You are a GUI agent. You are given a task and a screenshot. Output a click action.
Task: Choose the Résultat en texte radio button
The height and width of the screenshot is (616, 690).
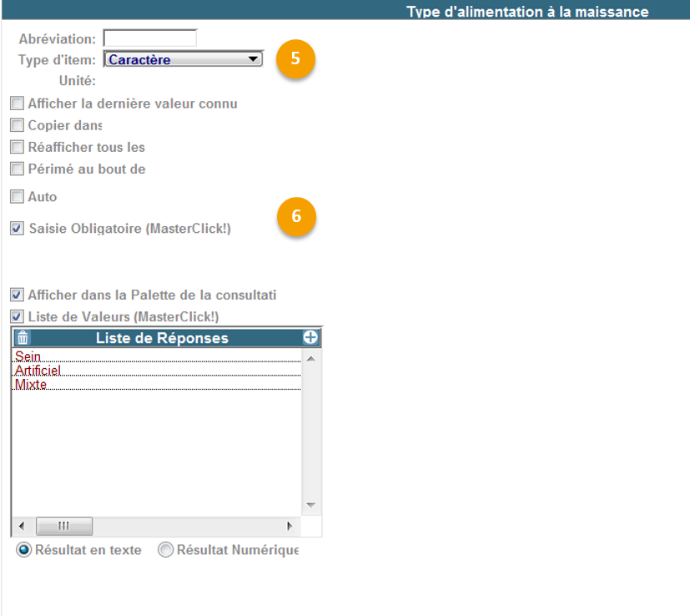[x=24, y=550]
